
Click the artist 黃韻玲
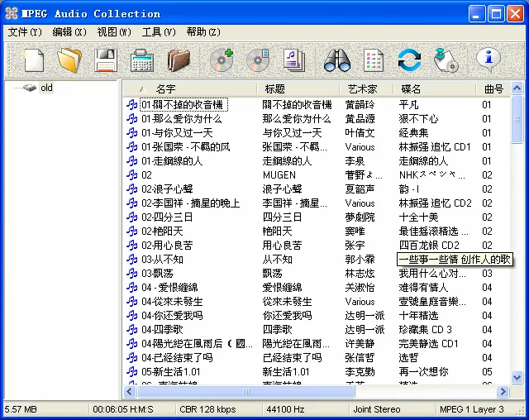point(360,104)
